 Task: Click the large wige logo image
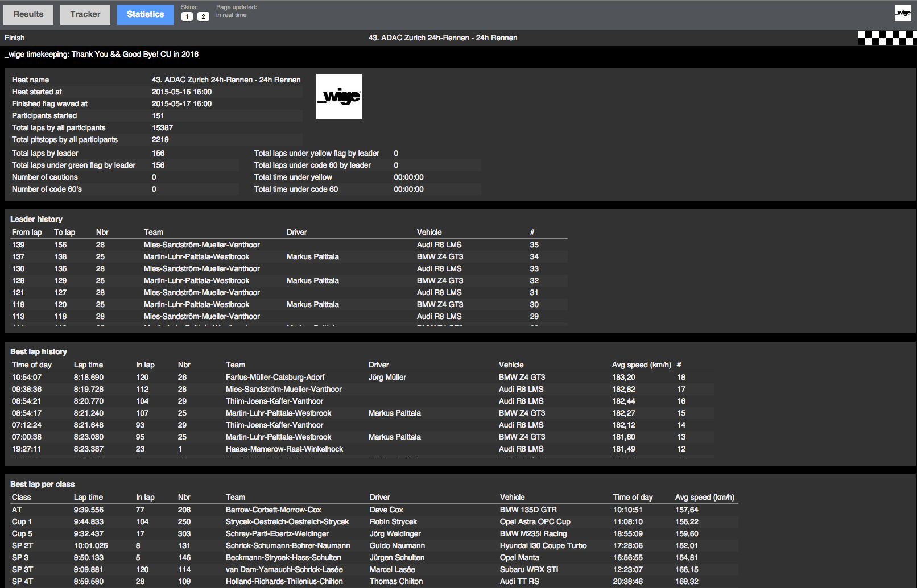(x=338, y=97)
